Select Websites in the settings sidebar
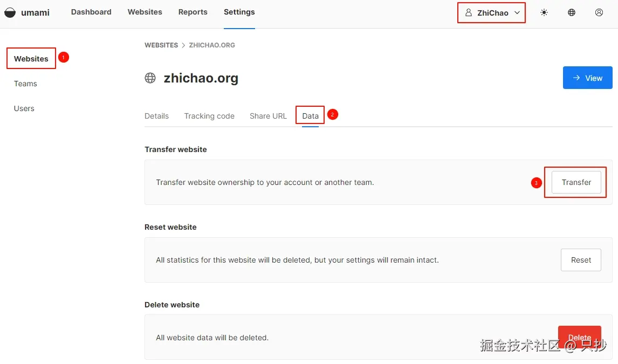 tap(31, 59)
